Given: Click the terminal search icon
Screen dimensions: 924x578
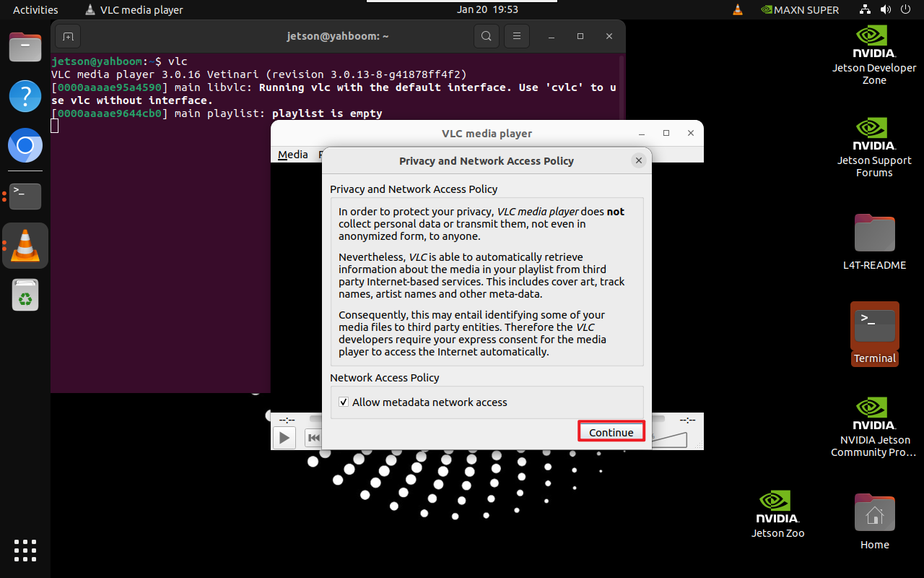Looking at the screenshot, I should click(x=487, y=36).
